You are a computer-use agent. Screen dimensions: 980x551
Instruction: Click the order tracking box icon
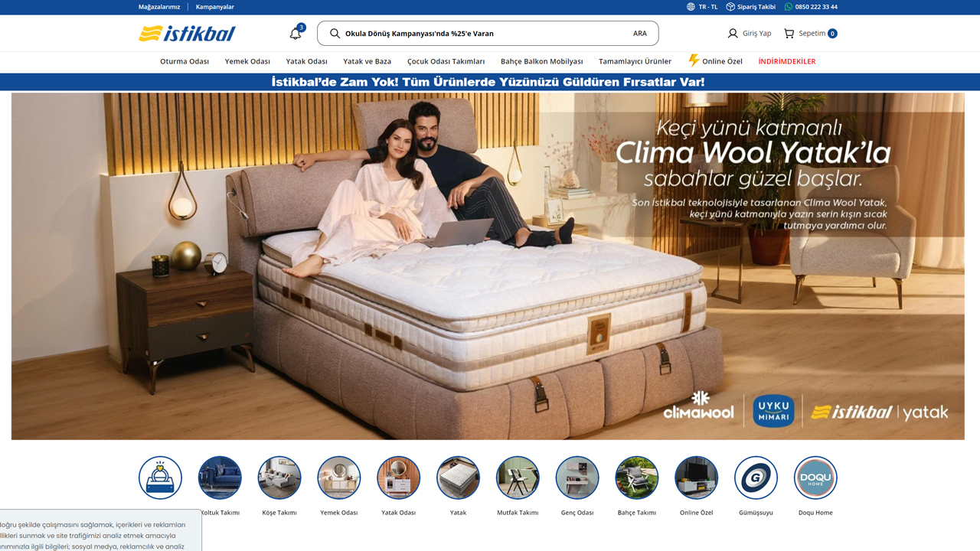(730, 7)
